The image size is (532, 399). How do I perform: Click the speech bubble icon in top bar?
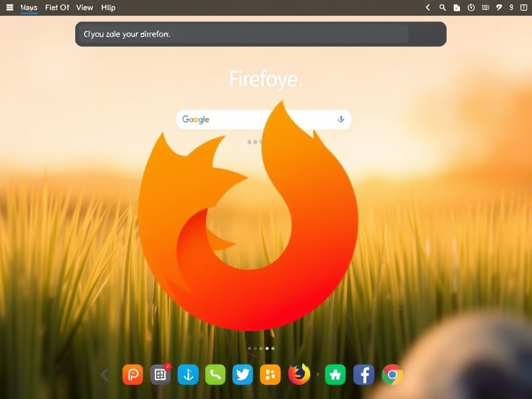(499, 7)
